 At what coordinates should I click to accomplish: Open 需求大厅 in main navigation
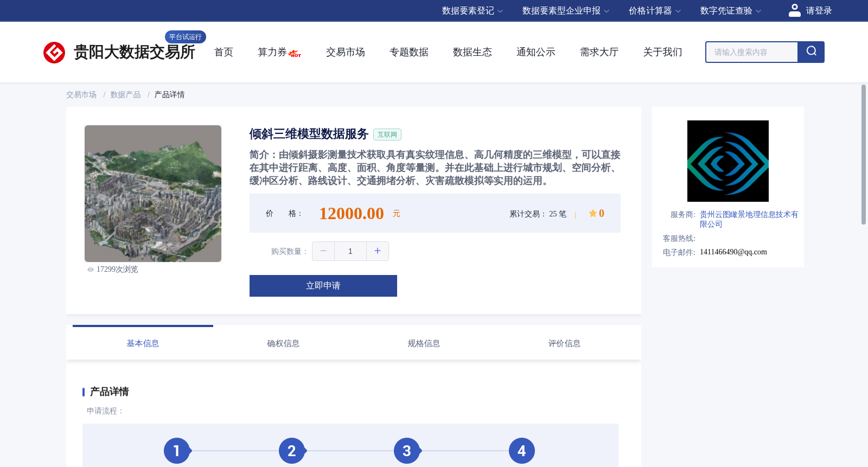coord(599,52)
